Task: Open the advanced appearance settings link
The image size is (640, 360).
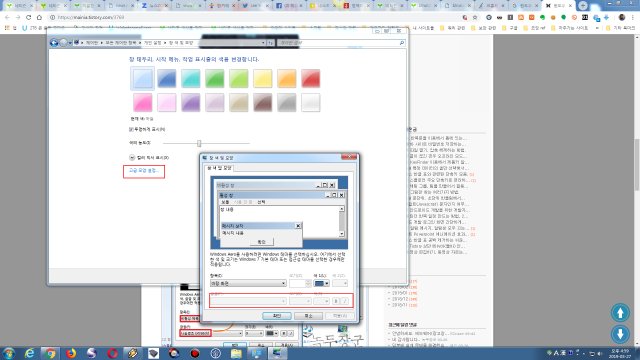Action: click(144, 171)
